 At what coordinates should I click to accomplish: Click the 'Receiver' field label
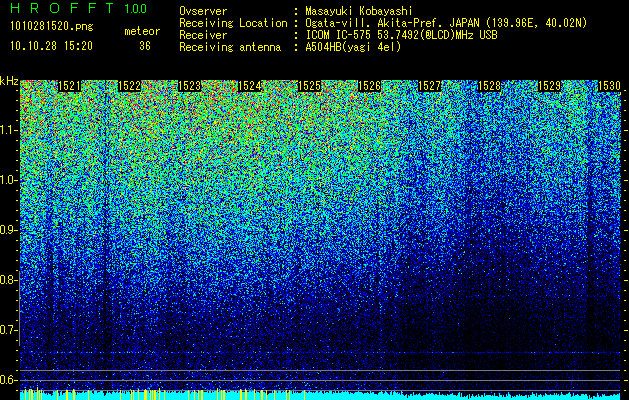(203, 35)
